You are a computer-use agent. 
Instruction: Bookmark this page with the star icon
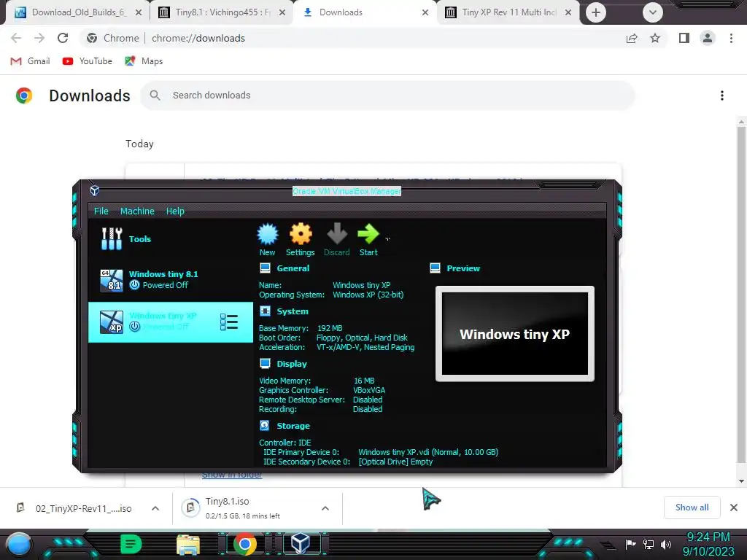point(655,38)
